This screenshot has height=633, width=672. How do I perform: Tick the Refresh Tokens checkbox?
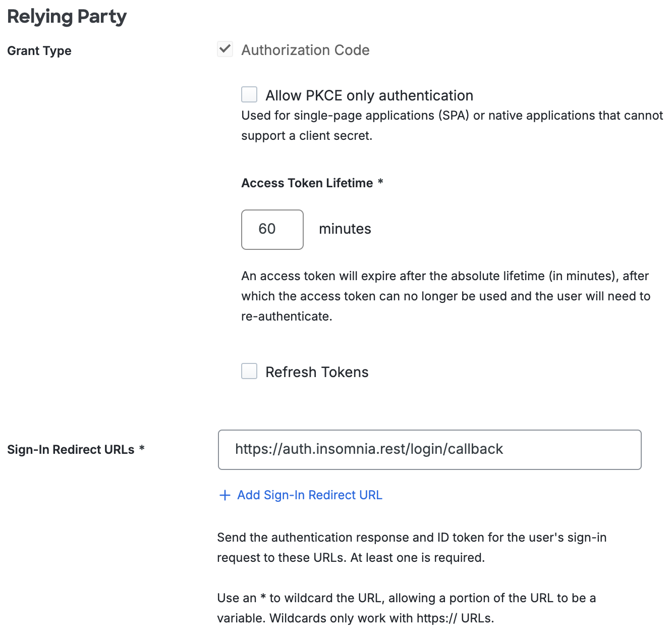pos(249,371)
